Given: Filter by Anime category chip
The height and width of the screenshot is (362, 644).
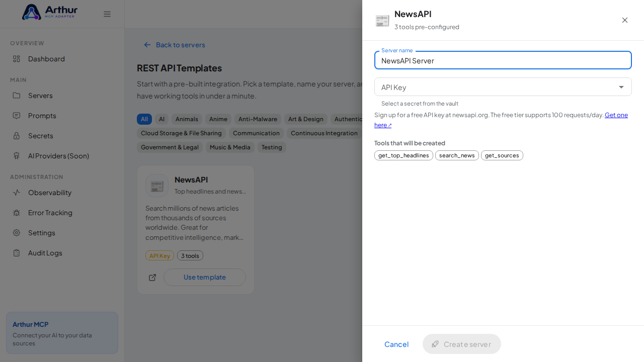Looking at the screenshot, I should [218, 119].
